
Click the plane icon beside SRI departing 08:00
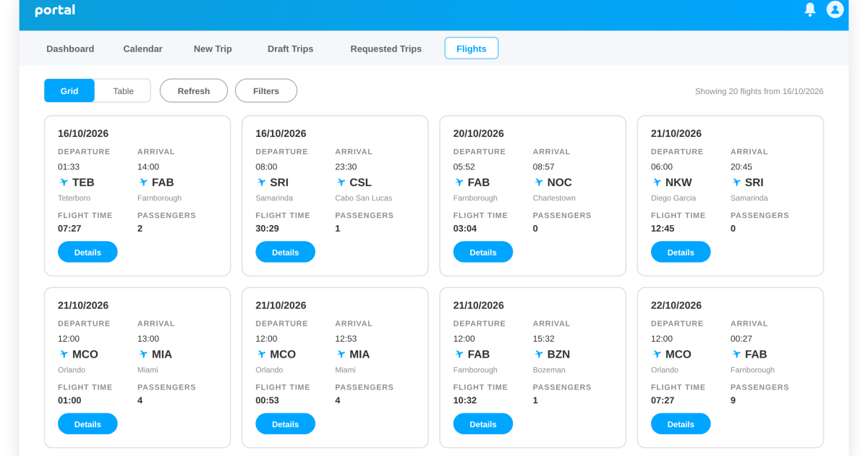261,182
